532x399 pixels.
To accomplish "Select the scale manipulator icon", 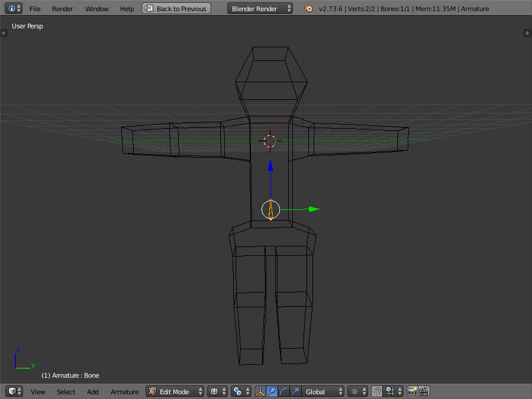I will pyautogui.click(x=295, y=391).
